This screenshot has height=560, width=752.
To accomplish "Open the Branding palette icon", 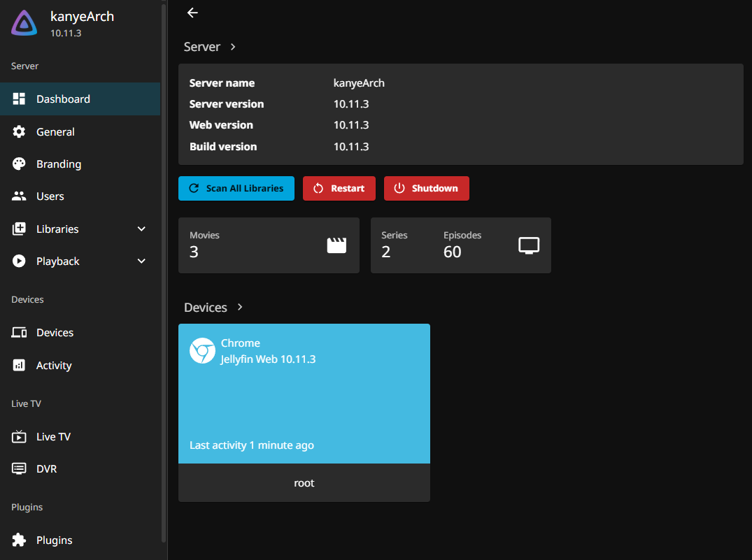I will click(x=19, y=164).
